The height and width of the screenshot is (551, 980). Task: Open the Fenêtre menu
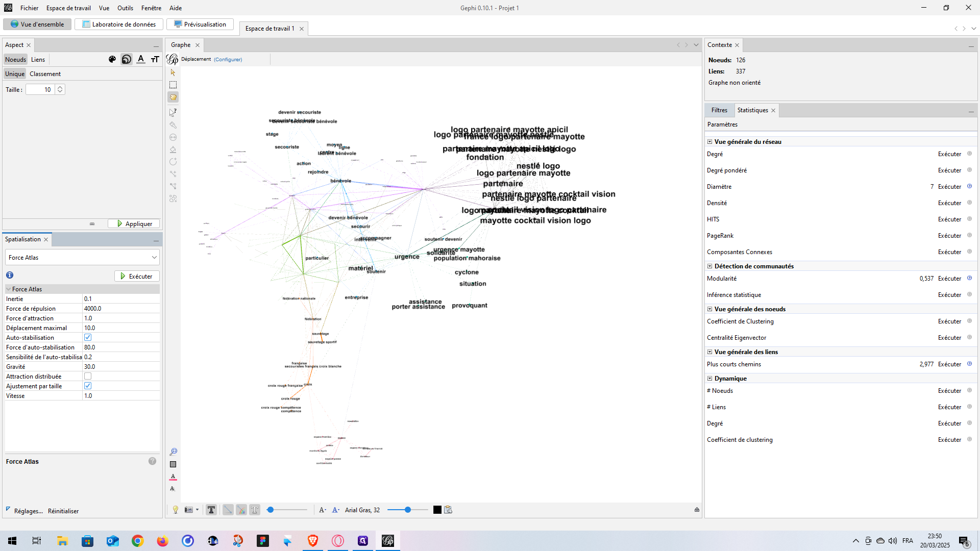pyautogui.click(x=151, y=8)
